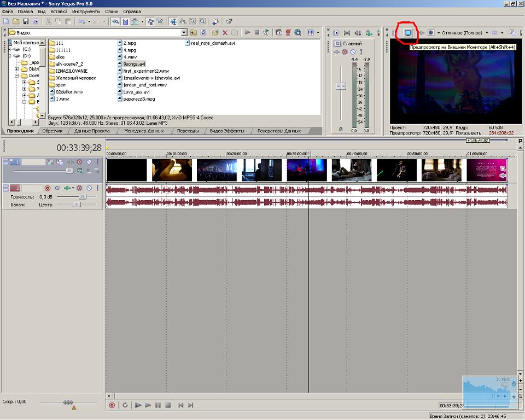
Task: Click the Get Media from Web globe icon
Action: 297,32
